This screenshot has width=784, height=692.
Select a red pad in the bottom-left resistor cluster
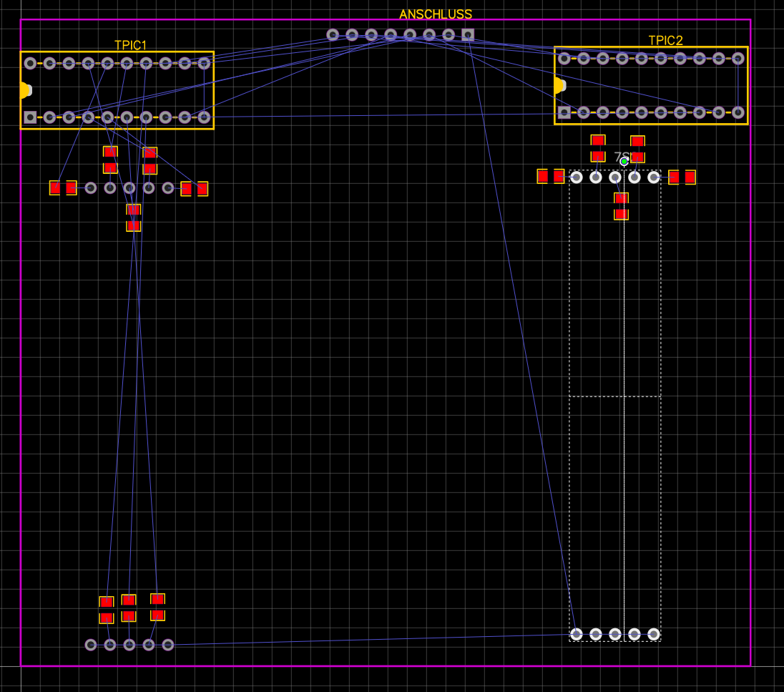(105, 601)
